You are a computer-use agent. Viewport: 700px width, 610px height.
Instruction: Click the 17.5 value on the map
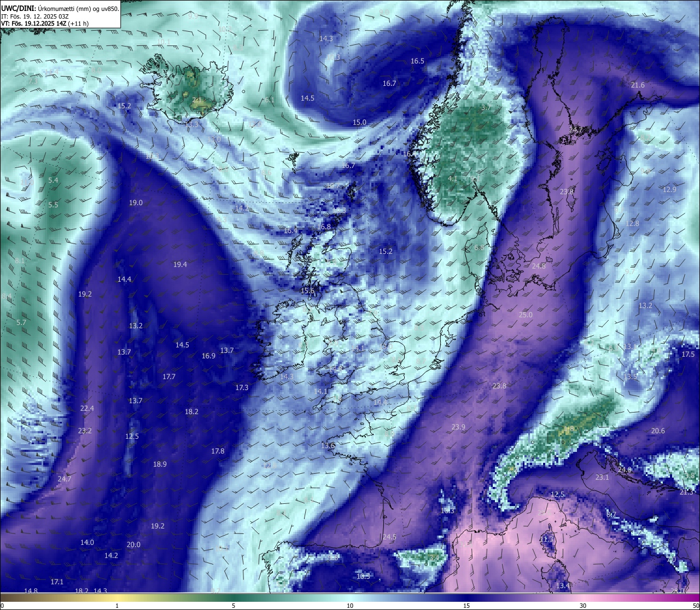coord(688,355)
